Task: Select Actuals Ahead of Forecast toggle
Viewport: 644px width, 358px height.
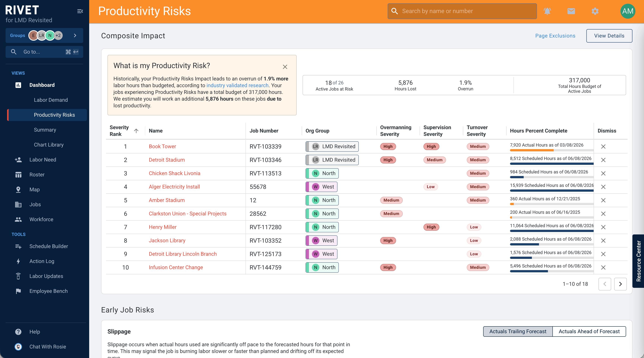Action: click(589, 331)
